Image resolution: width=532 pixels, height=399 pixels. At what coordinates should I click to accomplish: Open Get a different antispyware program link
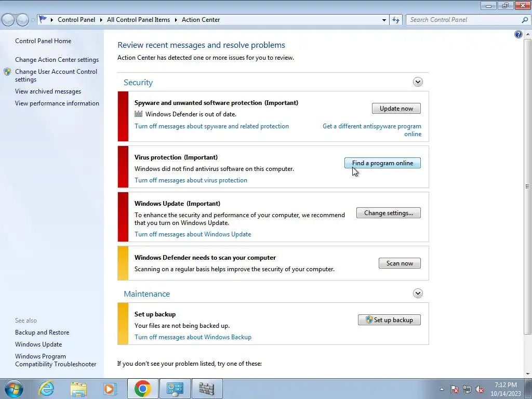tap(372, 130)
